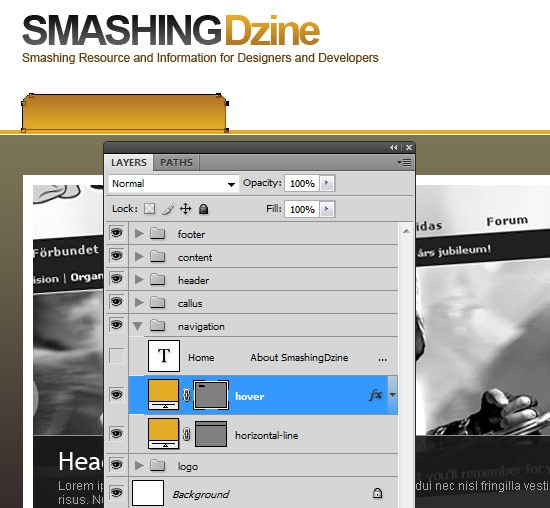Expand the hover layer effects list arrow
Viewport: 550px width, 508px height.
tap(393, 395)
